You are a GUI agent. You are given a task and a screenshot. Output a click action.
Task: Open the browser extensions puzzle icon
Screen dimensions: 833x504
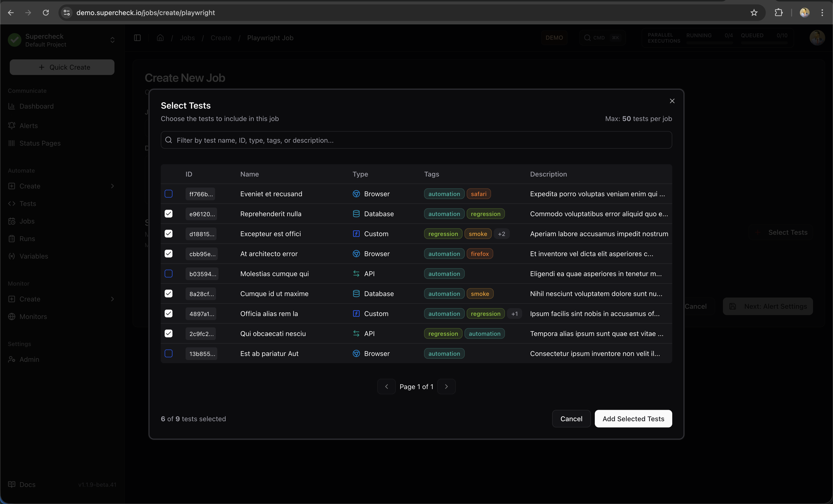[779, 12]
